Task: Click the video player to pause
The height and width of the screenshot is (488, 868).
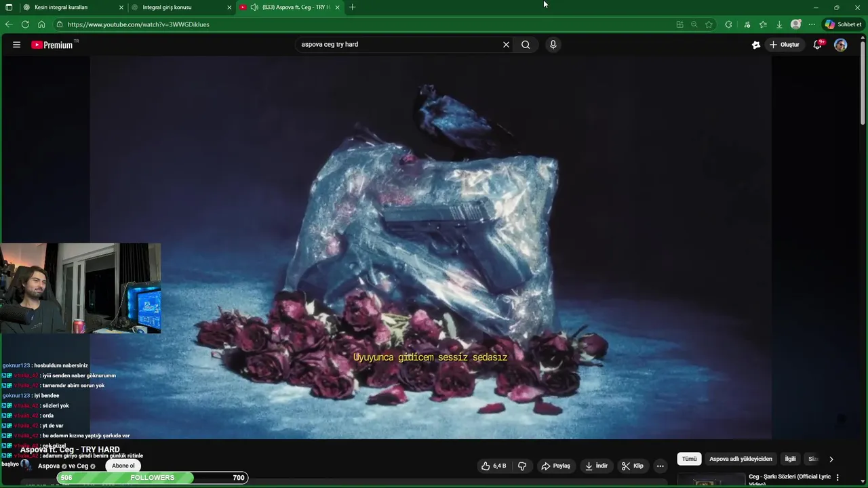Action: click(431, 247)
